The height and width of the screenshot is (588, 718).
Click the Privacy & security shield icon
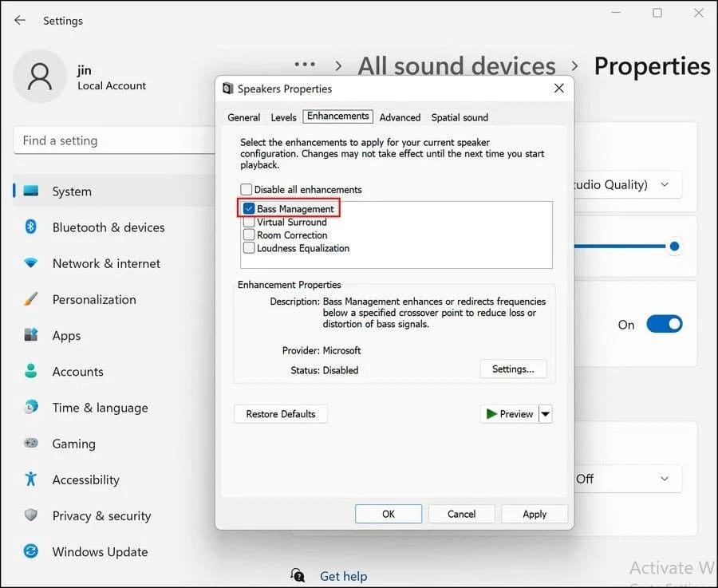(x=31, y=516)
